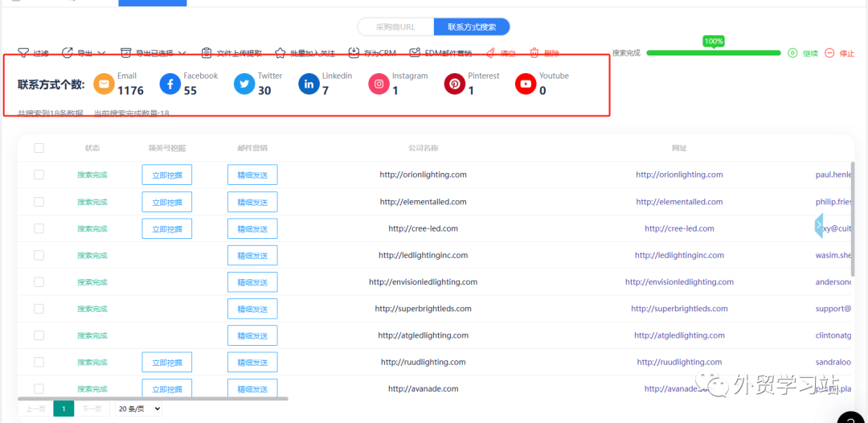Viewport: 868px width, 423px height.
Task: Open the 导出 dropdown arrow
Action: (101, 53)
